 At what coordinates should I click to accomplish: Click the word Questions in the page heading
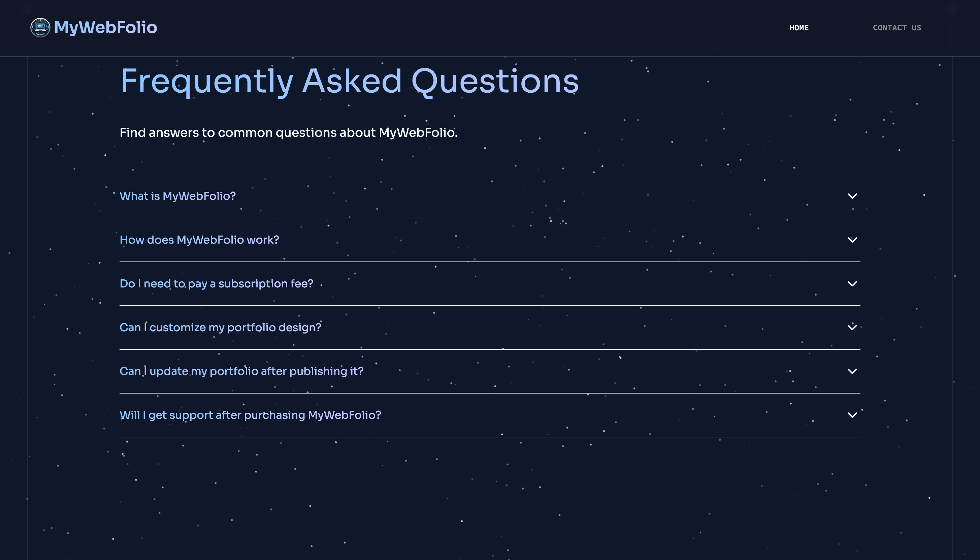[x=495, y=82]
